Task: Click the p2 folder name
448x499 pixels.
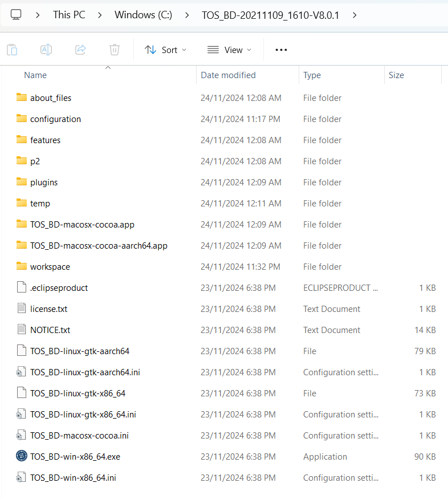Action: (x=35, y=161)
